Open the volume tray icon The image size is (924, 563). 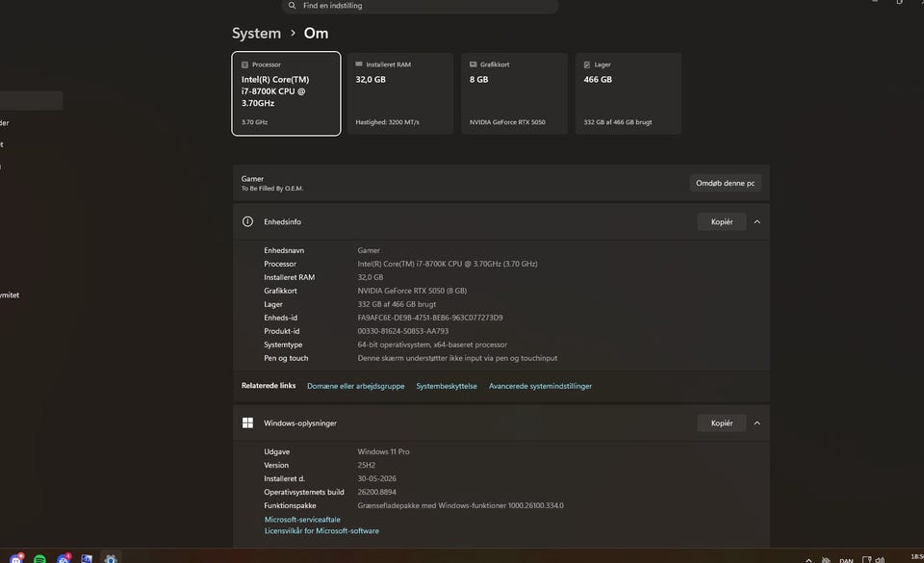880,560
